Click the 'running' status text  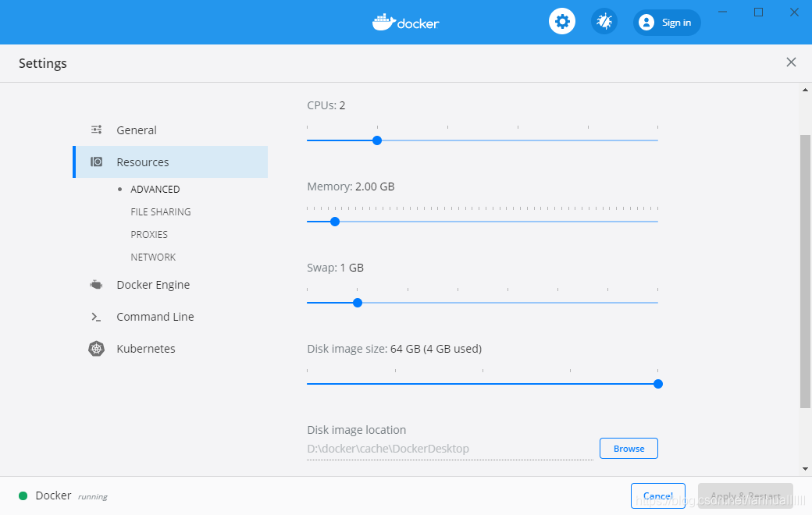click(x=93, y=497)
